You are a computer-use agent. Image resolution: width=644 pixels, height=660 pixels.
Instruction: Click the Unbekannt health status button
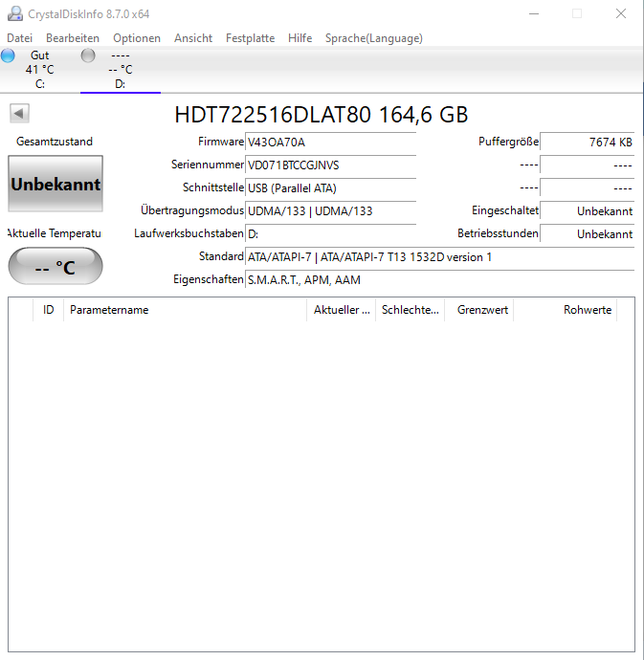(56, 184)
